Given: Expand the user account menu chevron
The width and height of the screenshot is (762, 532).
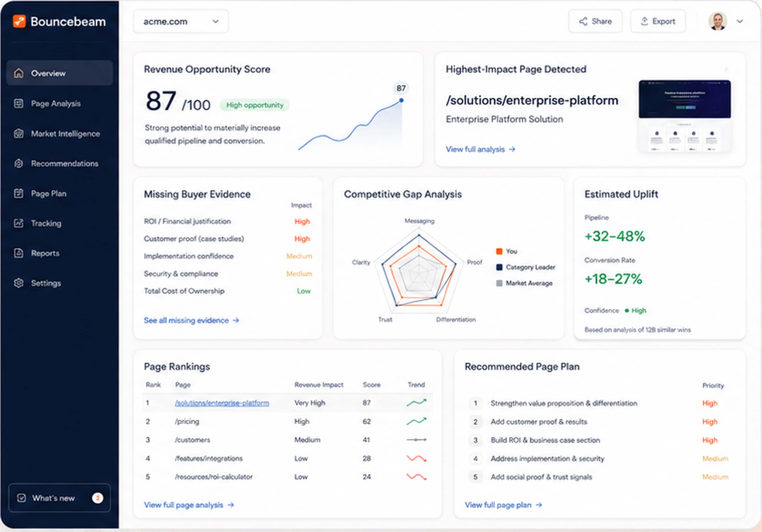Looking at the screenshot, I should pyautogui.click(x=740, y=21).
